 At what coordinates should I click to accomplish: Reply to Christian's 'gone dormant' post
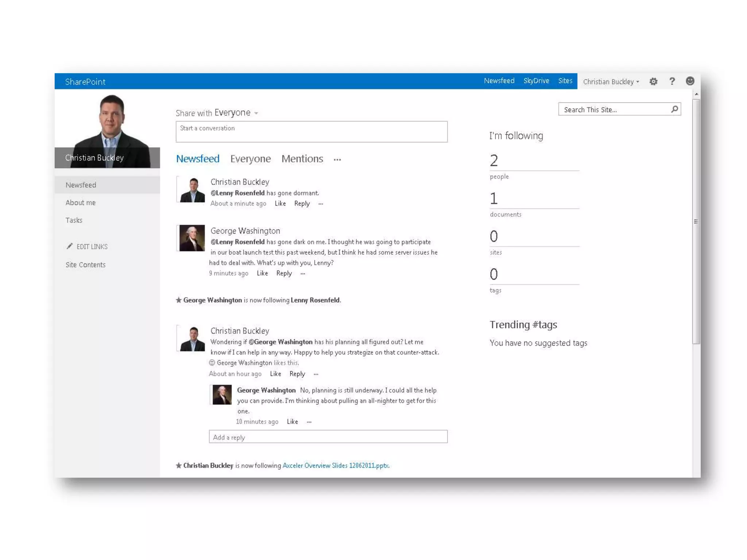click(302, 203)
